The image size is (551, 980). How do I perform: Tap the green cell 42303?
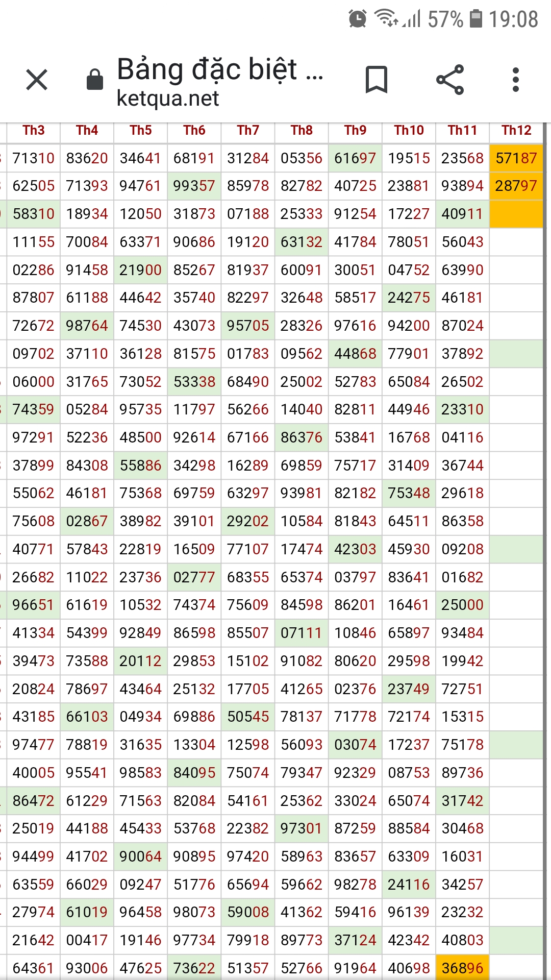355,549
